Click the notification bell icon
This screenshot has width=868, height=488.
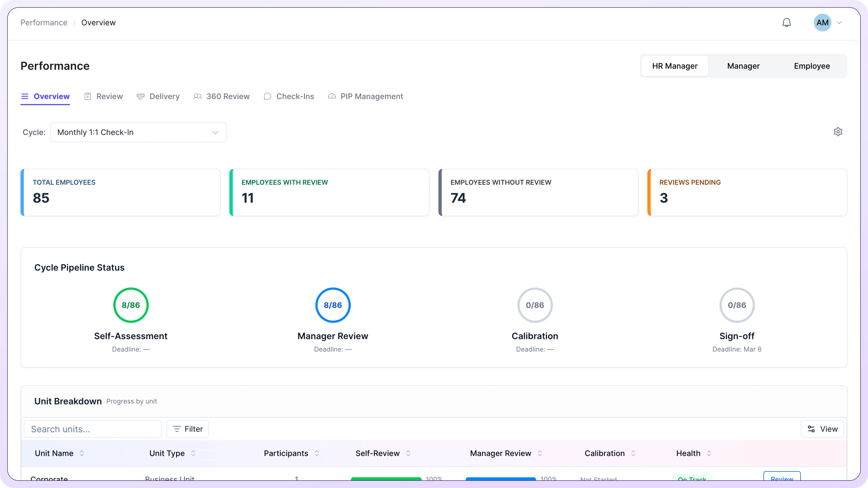[786, 23]
